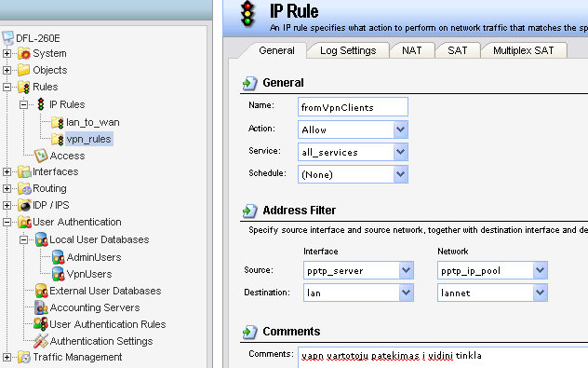Click the vpn_rules folder icon
588x368 pixels.
(58, 140)
